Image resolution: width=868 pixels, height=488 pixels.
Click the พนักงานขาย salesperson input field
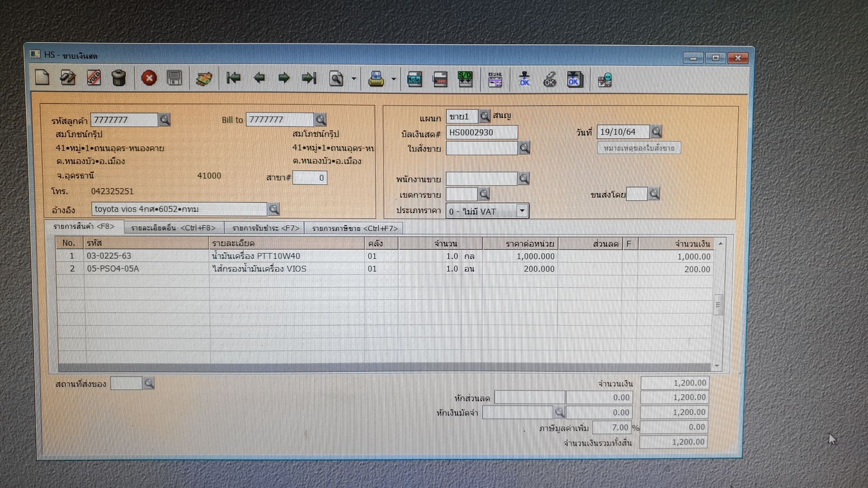[481, 178]
